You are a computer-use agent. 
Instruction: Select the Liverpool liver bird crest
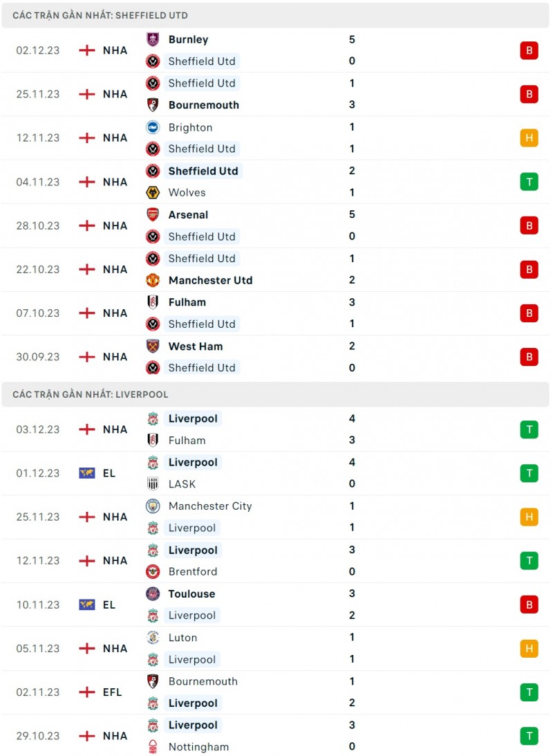153,418
